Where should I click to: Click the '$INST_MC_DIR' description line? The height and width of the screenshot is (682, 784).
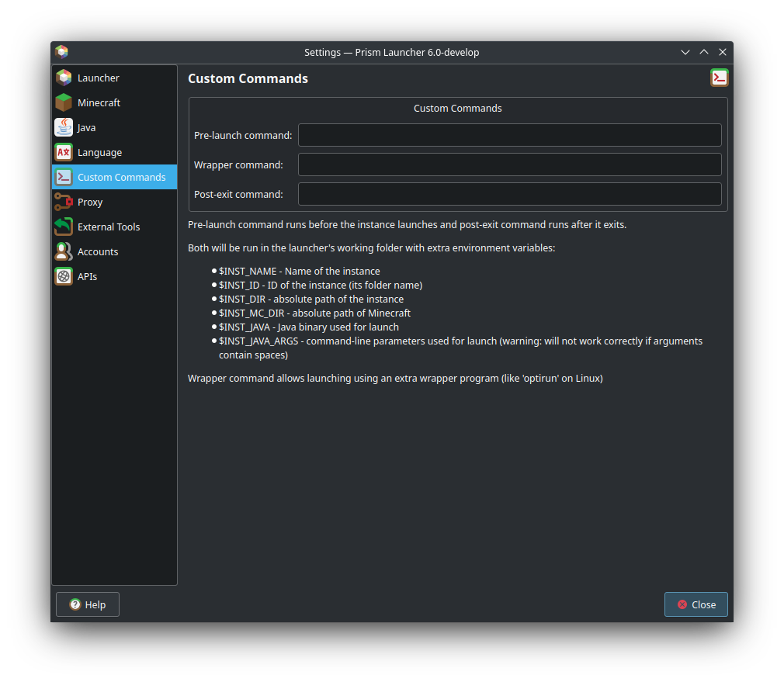314,313
